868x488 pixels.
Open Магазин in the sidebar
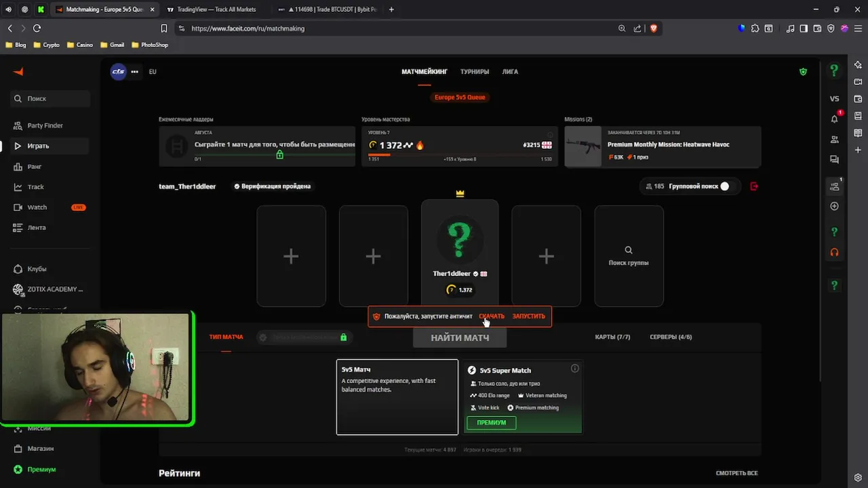(x=50, y=449)
